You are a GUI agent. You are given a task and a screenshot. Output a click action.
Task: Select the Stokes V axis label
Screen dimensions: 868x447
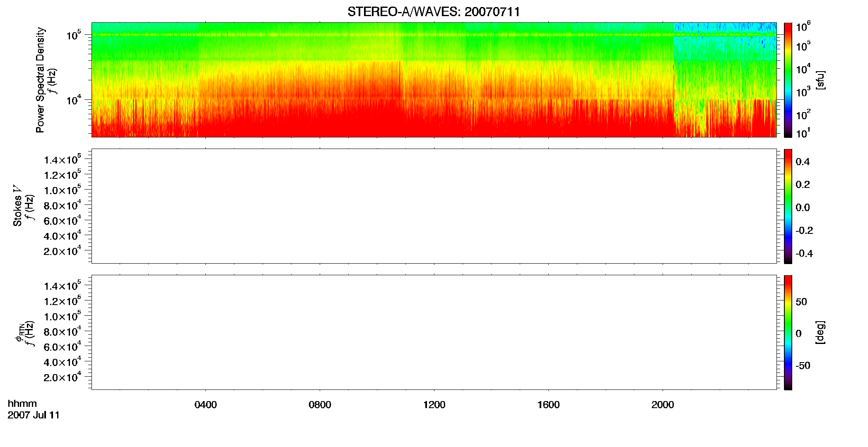[x=17, y=206]
